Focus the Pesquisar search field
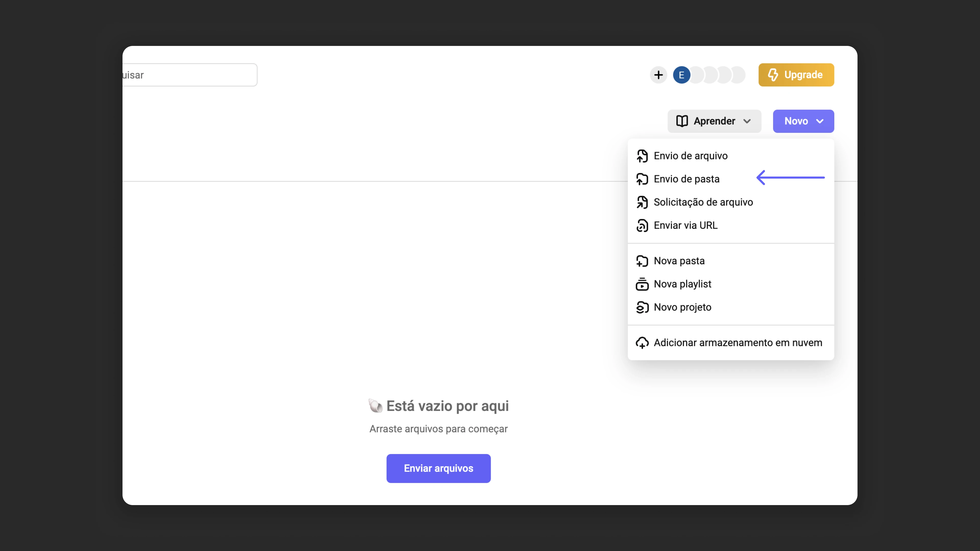Viewport: 980px width, 551px height. (x=189, y=75)
